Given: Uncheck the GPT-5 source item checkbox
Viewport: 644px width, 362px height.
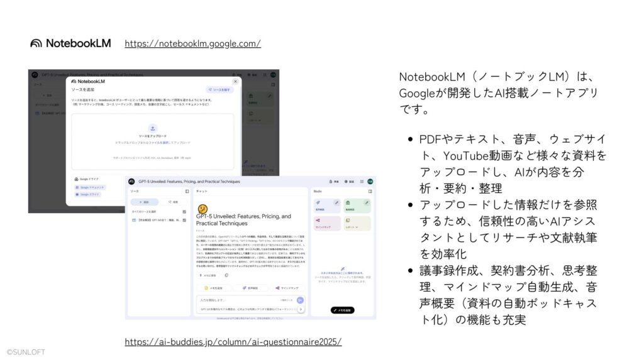Looking at the screenshot, I should click(x=184, y=221).
